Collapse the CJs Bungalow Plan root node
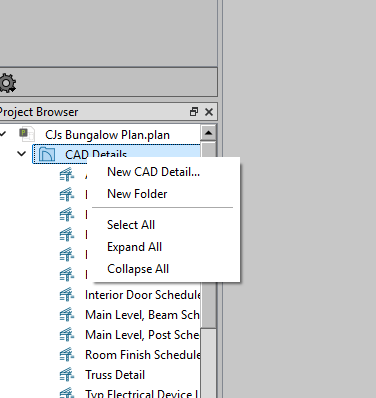This screenshot has height=398, width=376. [x=3, y=134]
